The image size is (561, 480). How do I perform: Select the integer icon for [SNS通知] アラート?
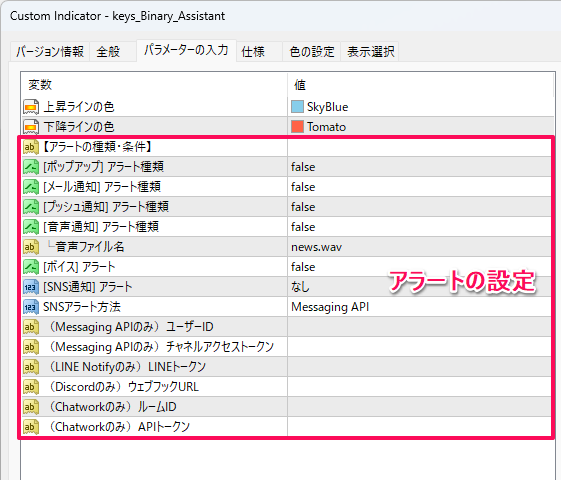pos(31,287)
